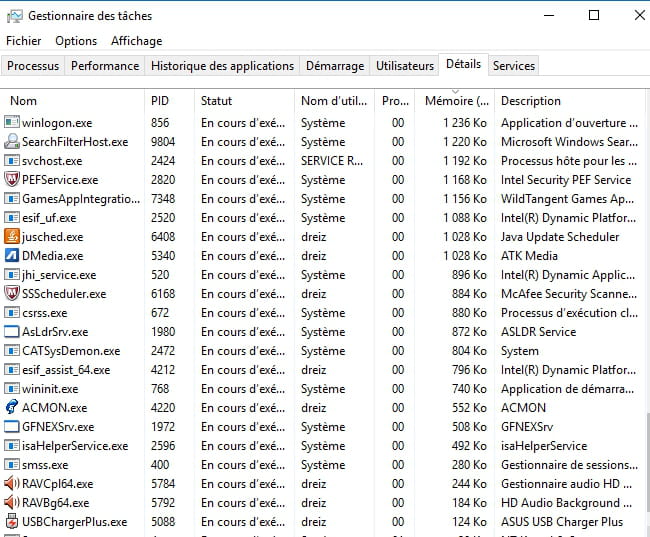Open the Fichier menu
The height and width of the screenshot is (537, 650).
(x=24, y=41)
